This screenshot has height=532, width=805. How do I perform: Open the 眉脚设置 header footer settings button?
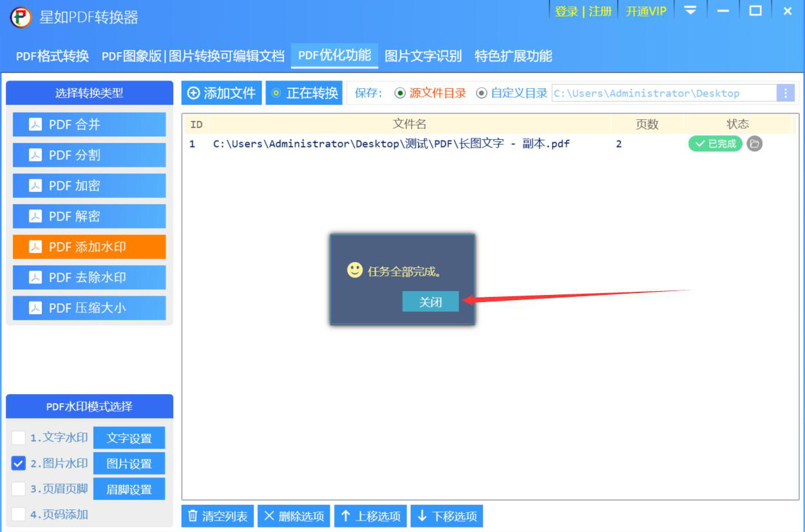(129, 489)
